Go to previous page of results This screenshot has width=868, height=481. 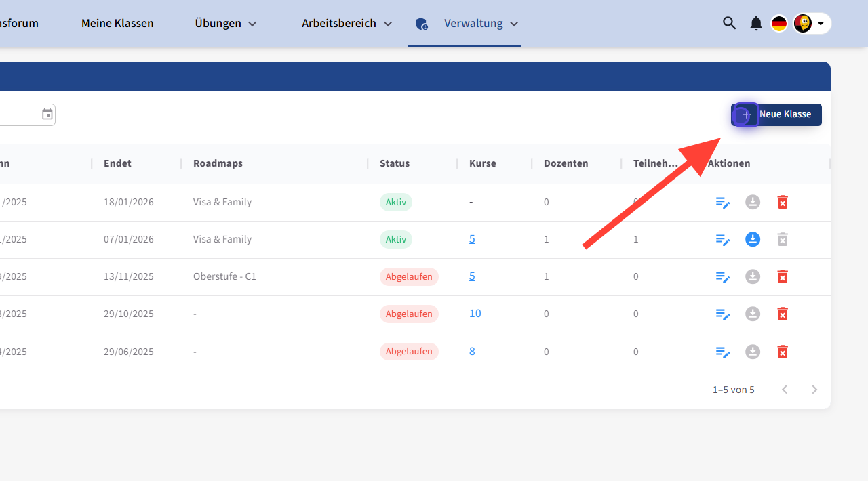[785, 390]
